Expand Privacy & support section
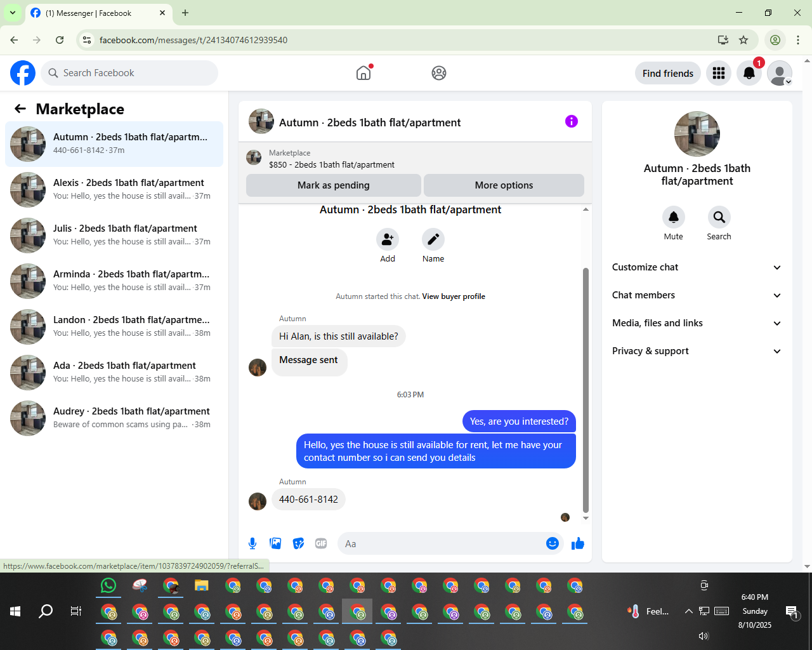The height and width of the screenshot is (650, 812). [697, 351]
